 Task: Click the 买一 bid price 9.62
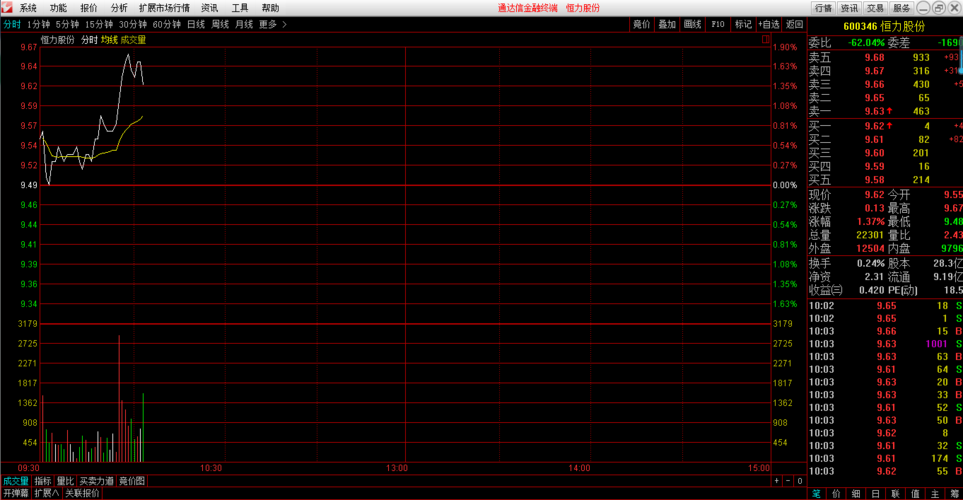pos(875,126)
